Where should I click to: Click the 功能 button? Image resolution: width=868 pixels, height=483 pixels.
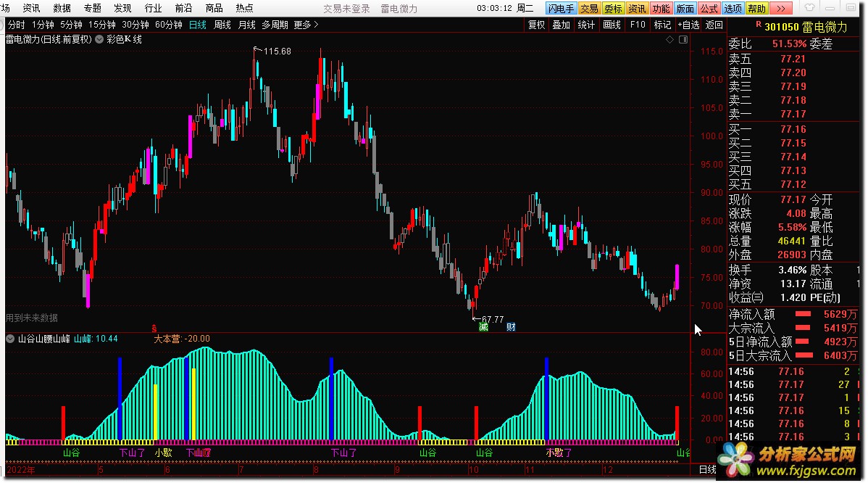click(661, 8)
